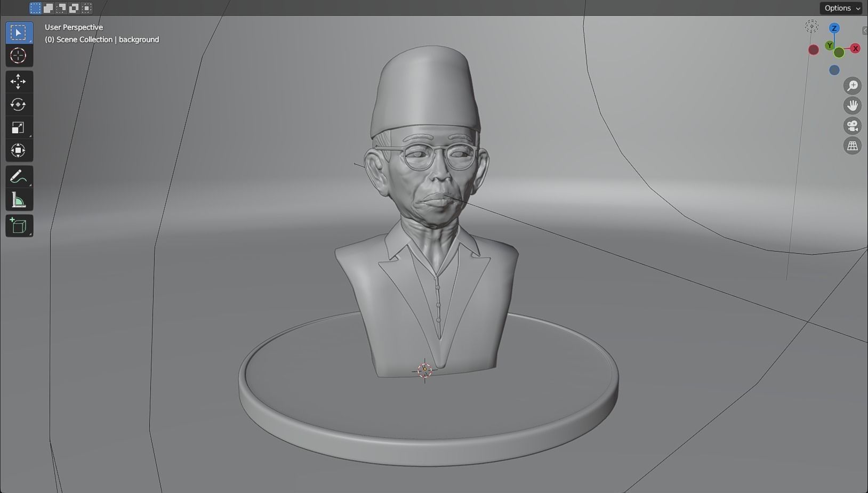Click the User Perspective label

coord(74,27)
